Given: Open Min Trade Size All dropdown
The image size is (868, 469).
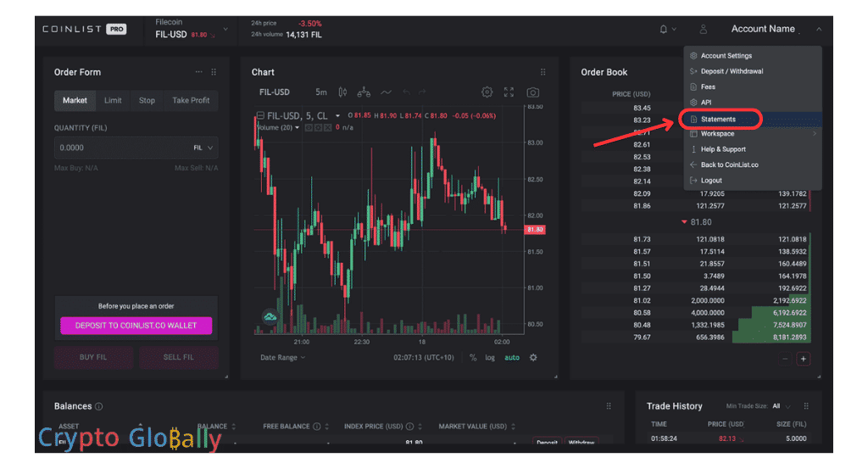Looking at the screenshot, I should (x=782, y=406).
